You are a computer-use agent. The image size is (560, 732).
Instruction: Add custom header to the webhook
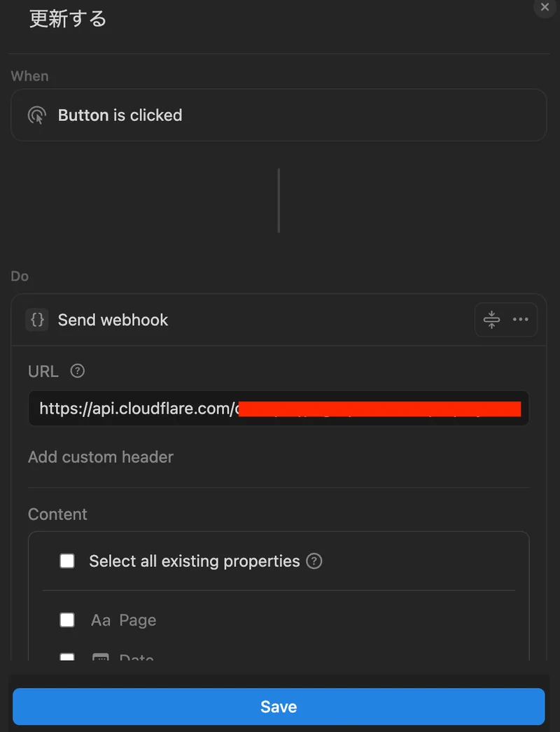tap(101, 457)
